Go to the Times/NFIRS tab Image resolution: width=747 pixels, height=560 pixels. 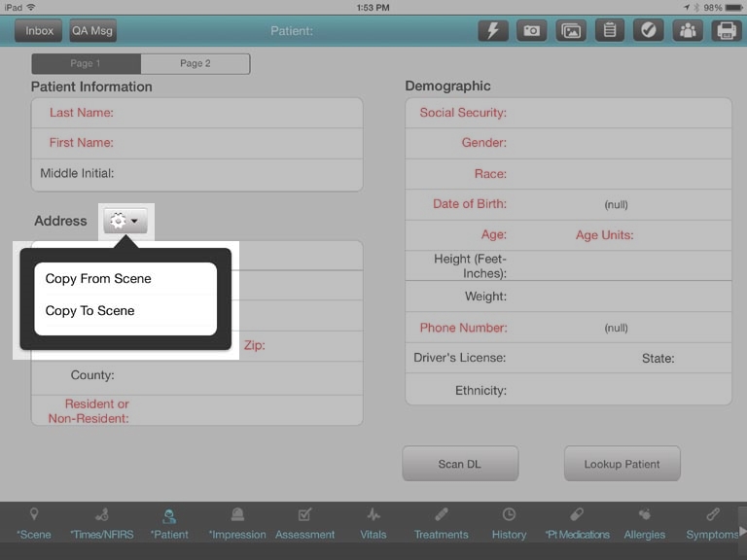coord(102,523)
